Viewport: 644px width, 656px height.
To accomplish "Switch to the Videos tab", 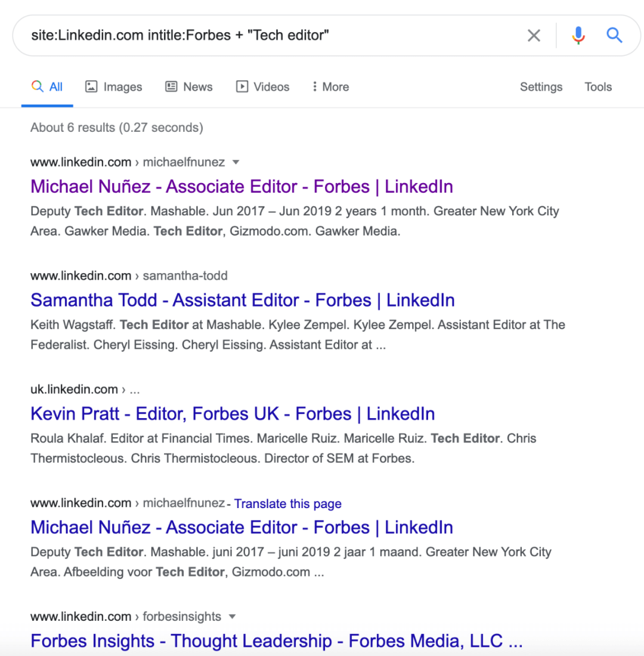I will (263, 87).
